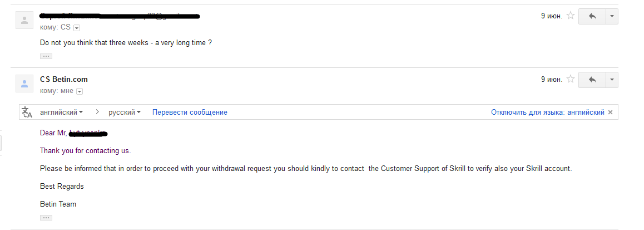Screen dimensions: 644x230
Task: Change source language английский
Action: pos(62,112)
